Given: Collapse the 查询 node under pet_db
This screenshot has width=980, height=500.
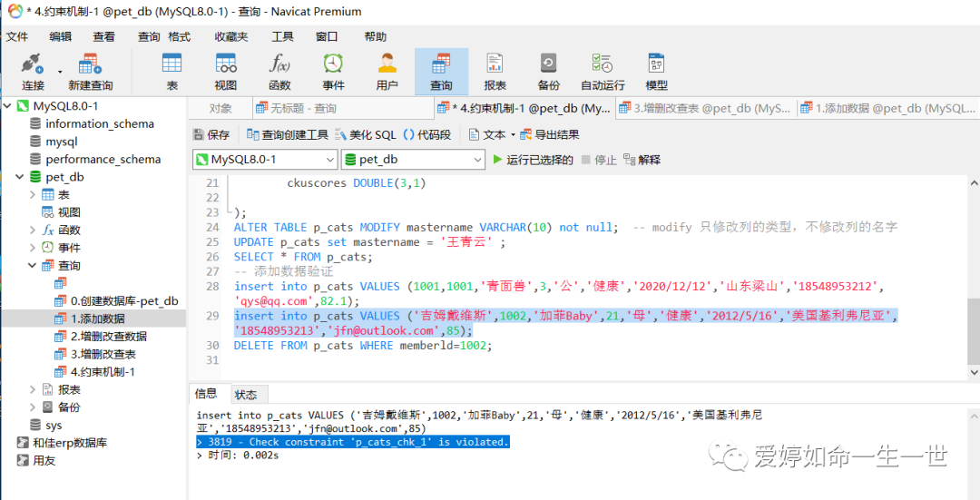Looking at the screenshot, I should point(33,265).
